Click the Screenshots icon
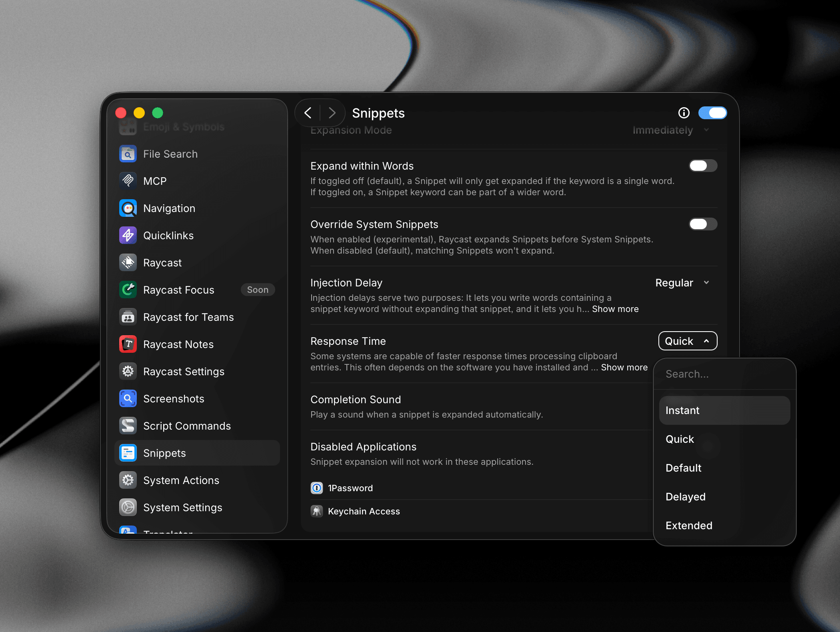Viewport: 840px width, 632px height. (128, 399)
